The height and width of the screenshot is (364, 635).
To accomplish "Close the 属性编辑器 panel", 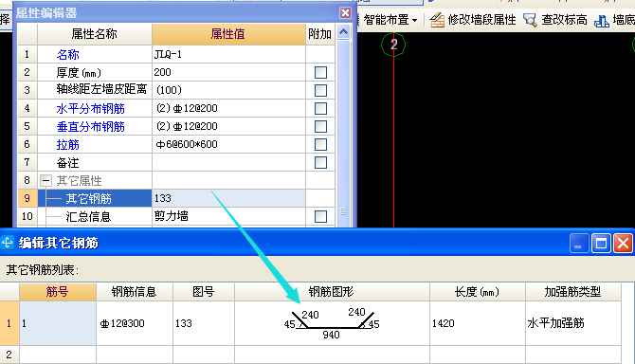I will click(x=345, y=13).
